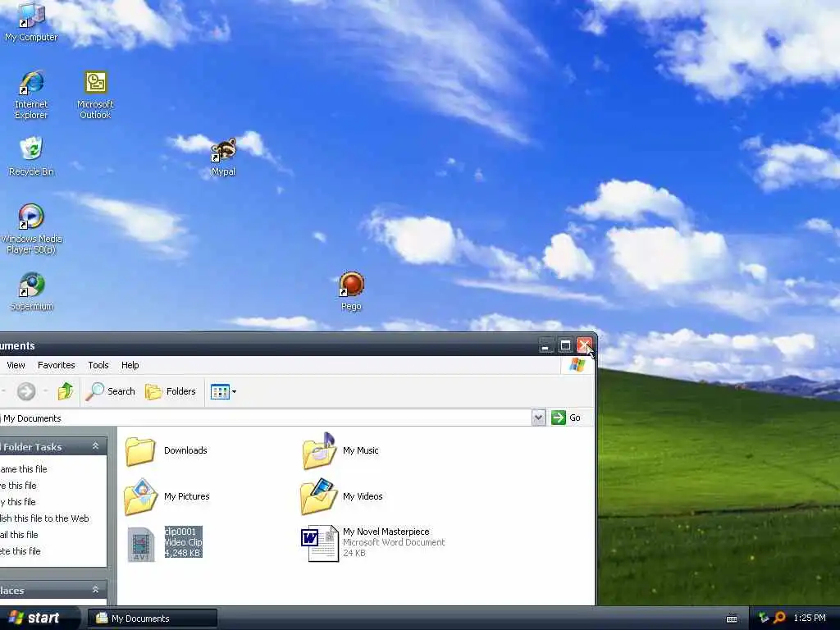The height and width of the screenshot is (630, 840).
Task: Click the Forward navigation arrow
Action: [26, 391]
